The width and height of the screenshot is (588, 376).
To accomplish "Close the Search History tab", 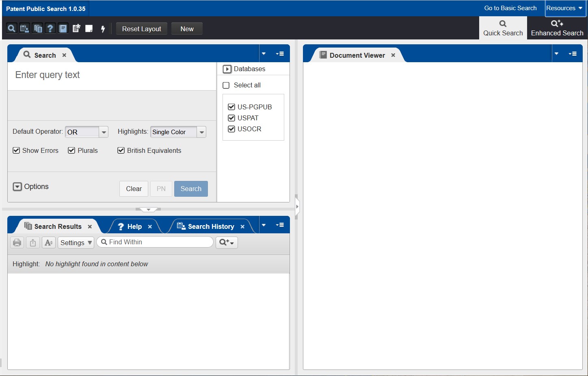I will point(242,227).
